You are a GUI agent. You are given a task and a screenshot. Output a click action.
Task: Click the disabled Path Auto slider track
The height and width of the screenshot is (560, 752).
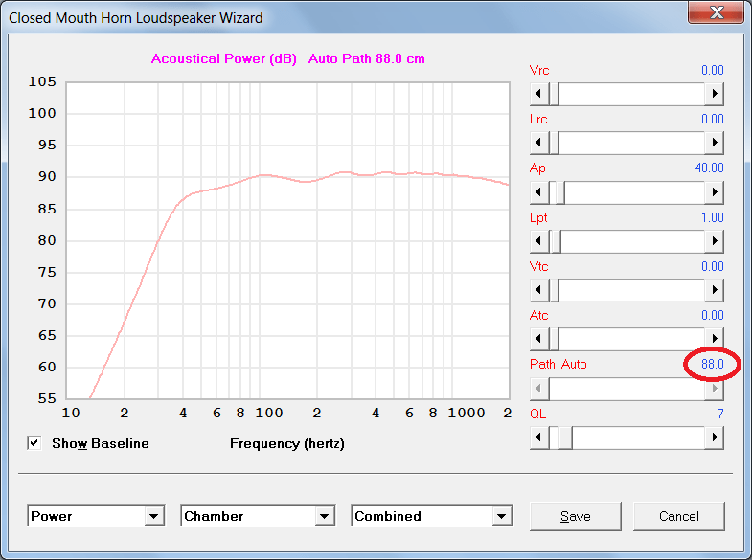pos(627,389)
